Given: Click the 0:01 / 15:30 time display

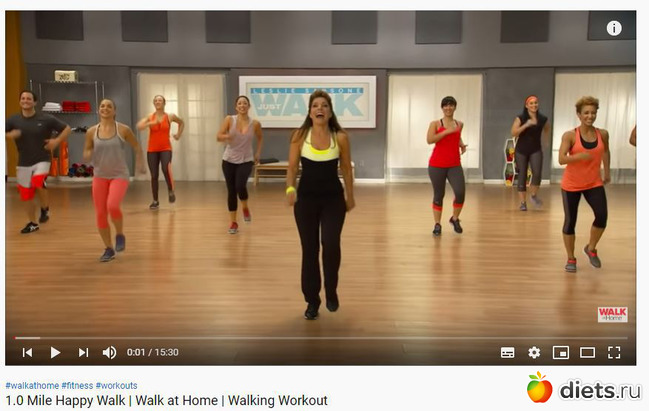Looking at the screenshot, I should [153, 352].
